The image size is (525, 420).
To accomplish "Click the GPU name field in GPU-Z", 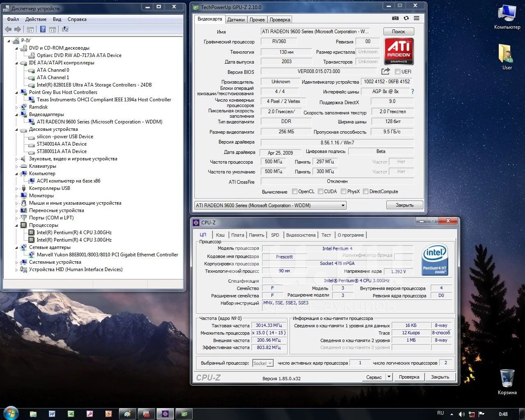I will click(x=316, y=32).
